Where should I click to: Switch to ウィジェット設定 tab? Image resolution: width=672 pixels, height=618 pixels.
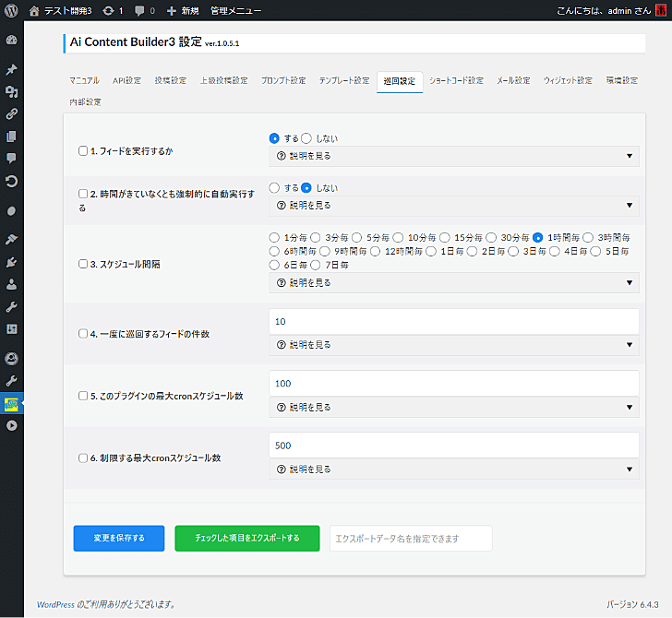click(x=568, y=80)
